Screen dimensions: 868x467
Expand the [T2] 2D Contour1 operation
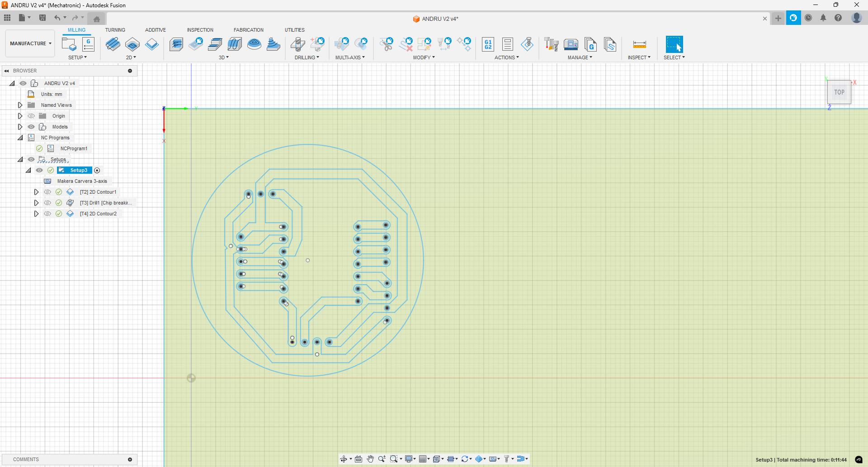36,192
